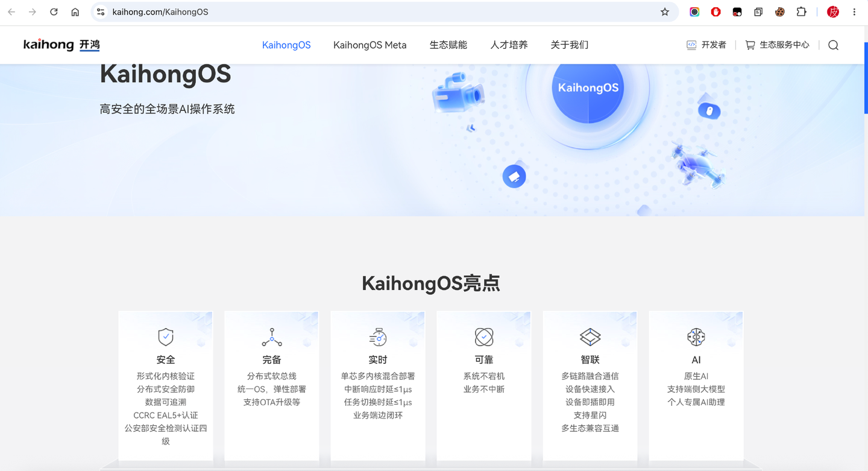Open the red profile avatar
This screenshot has width=868, height=471.
(x=833, y=12)
